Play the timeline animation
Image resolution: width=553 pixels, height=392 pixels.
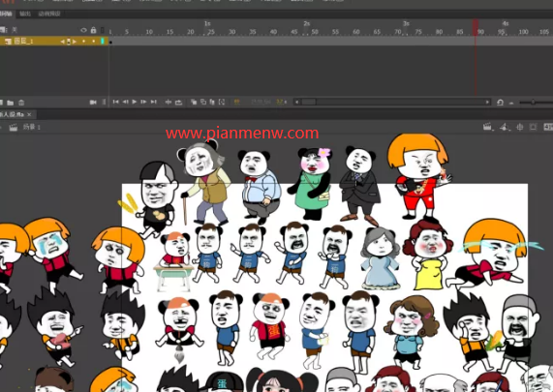click(135, 102)
